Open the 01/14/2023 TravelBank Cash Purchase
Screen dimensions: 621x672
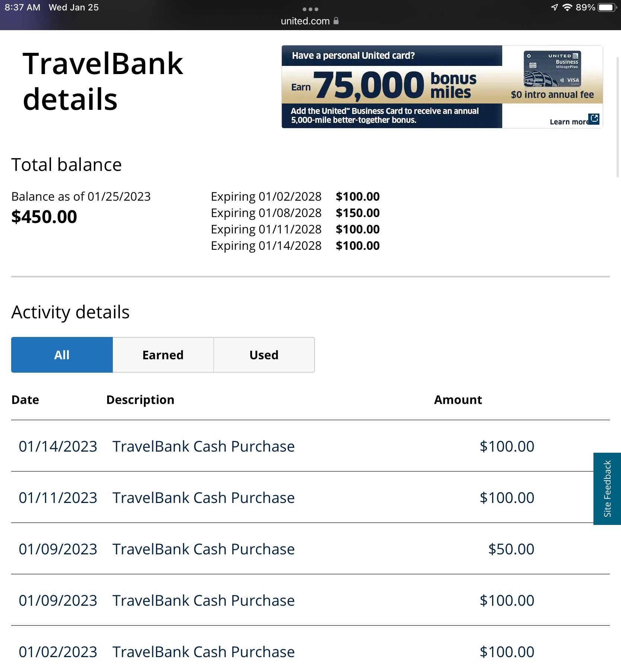click(x=203, y=446)
